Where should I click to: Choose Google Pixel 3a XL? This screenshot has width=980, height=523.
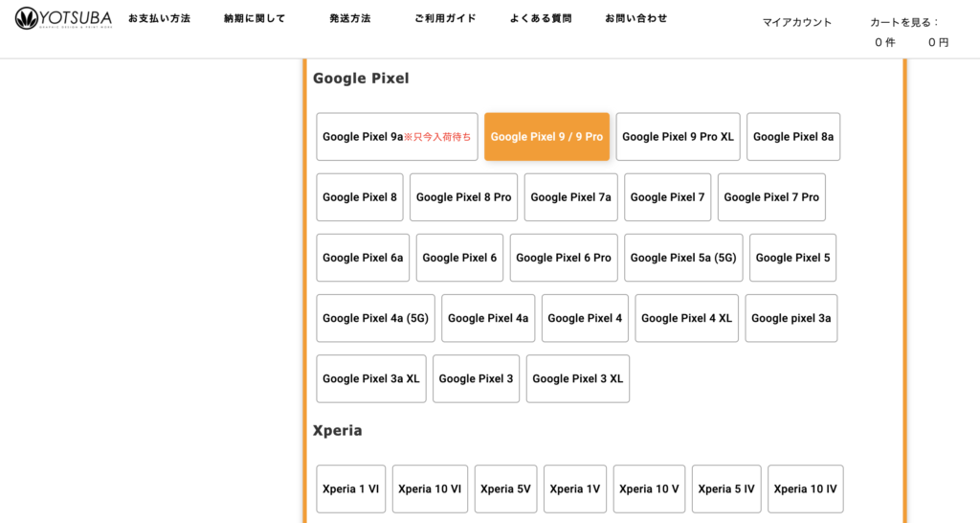pos(371,378)
